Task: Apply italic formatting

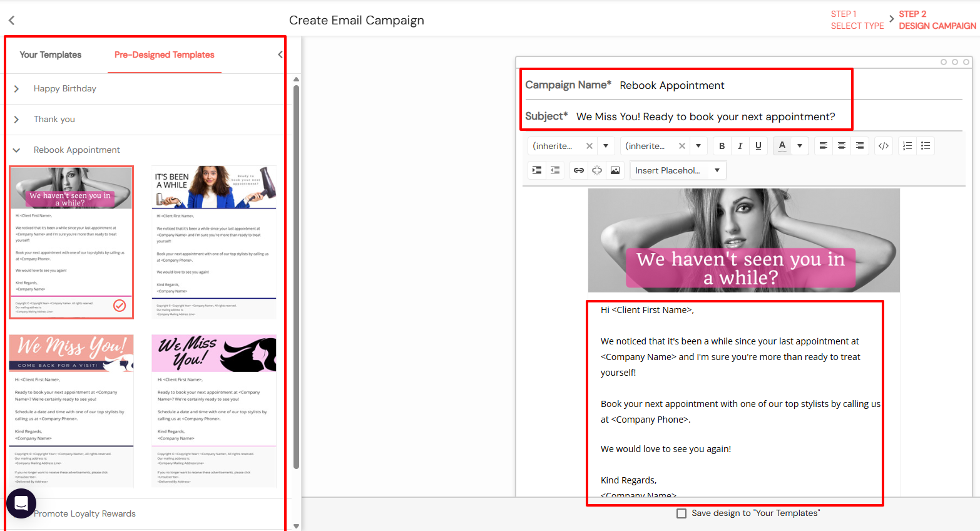Action: (x=740, y=145)
